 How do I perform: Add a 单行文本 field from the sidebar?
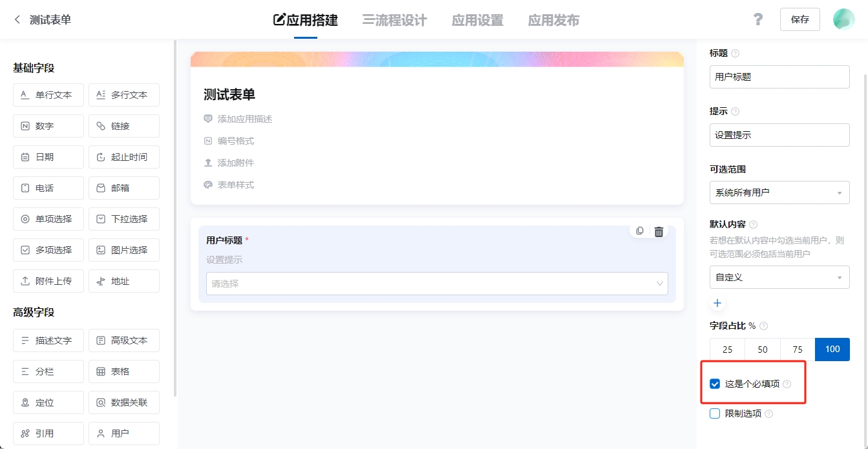click(x=48, y=95)
